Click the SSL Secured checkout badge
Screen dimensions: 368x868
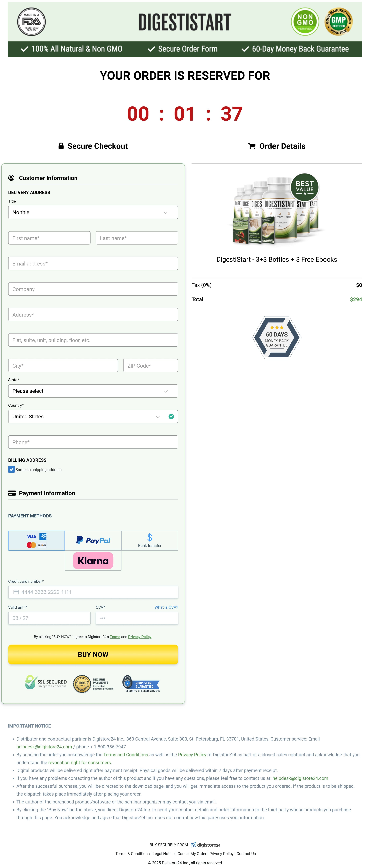pyautogui.click(x=46, y=682)
